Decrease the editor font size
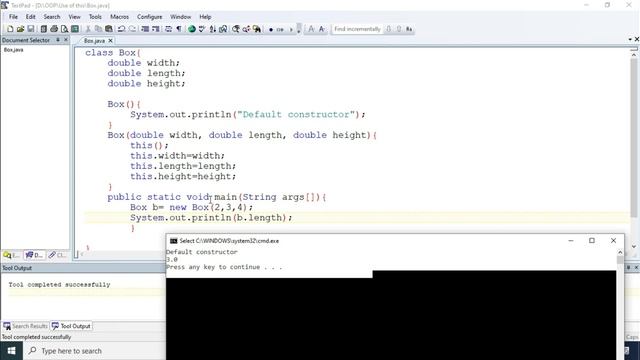This screenshot has height=360, width=640. tap(322, 29)
